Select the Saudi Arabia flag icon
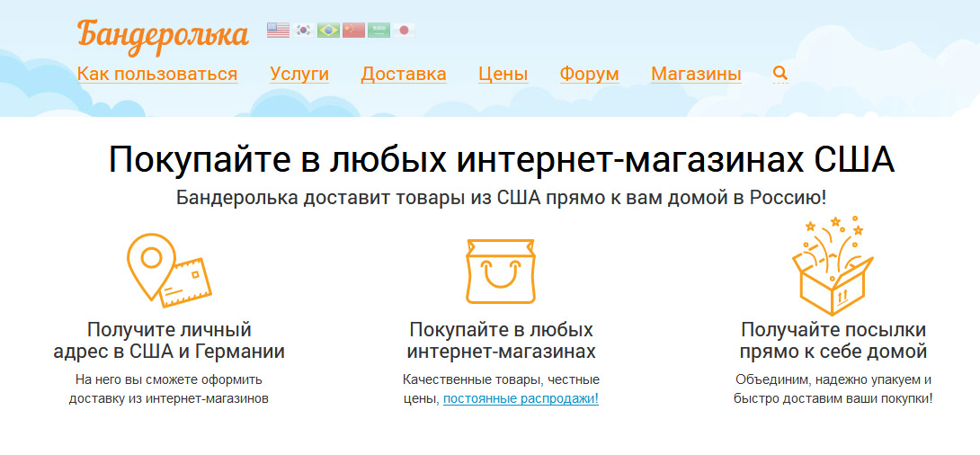The height and width of the screenshot is (455, 980). click(379, 30)
